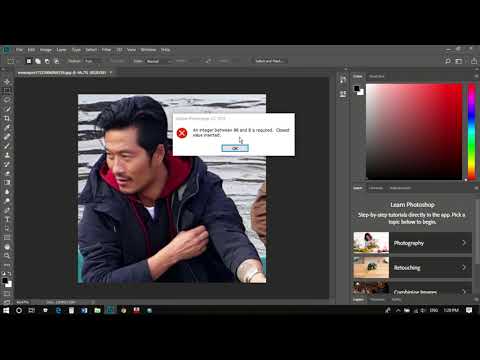
Task: Select the Zoom tool
Action: [7, 256]
